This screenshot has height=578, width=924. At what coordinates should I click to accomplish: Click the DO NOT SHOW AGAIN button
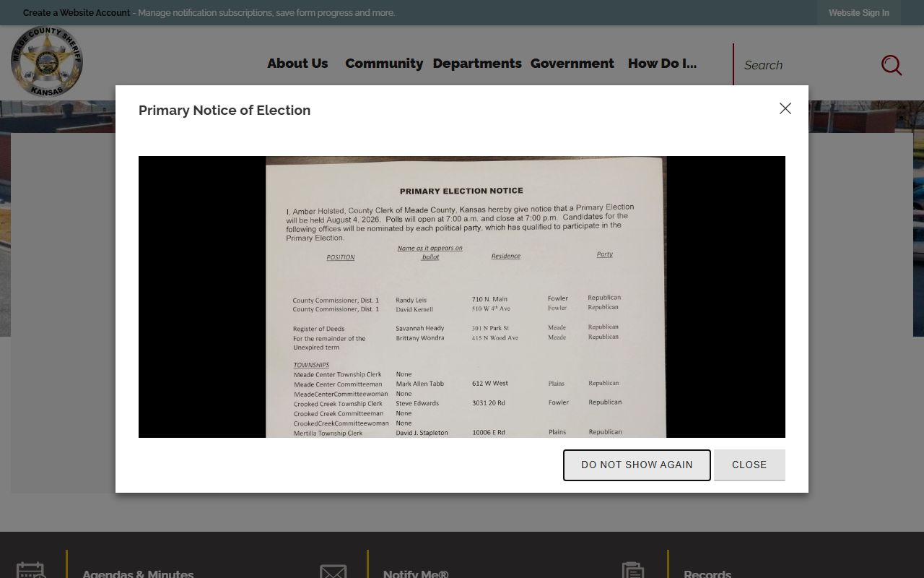[637, 465]
